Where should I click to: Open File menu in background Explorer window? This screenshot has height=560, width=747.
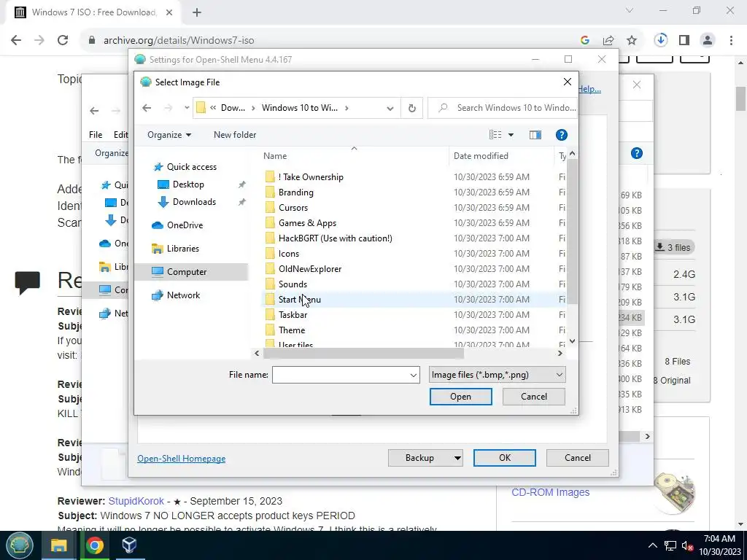[x=96, y=135]
